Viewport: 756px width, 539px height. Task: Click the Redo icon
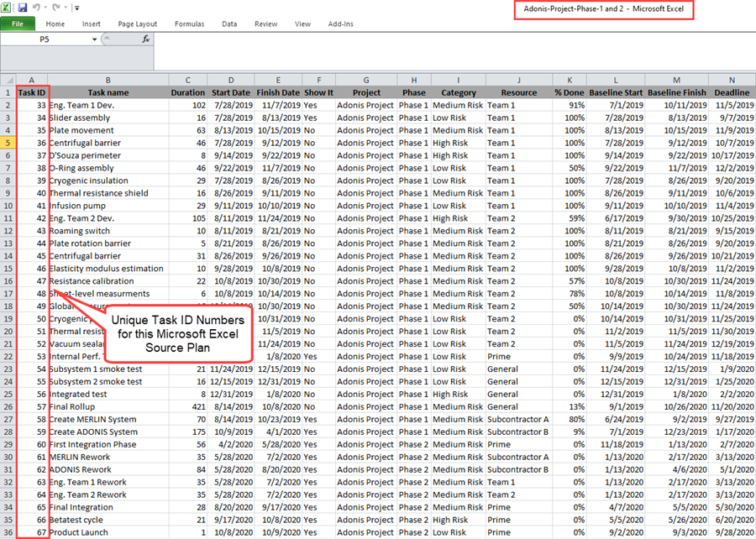(x=55, y=8)
